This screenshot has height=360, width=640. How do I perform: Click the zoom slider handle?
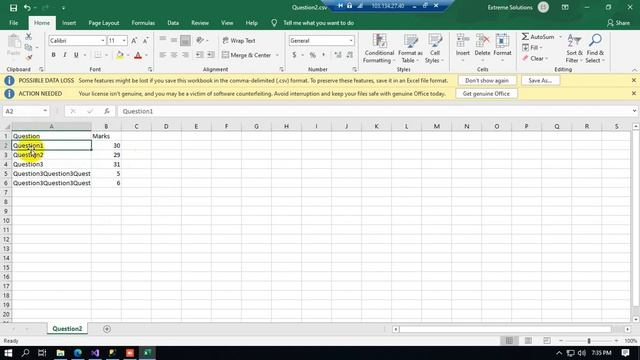pyautogui.click(x=589, y=340)
